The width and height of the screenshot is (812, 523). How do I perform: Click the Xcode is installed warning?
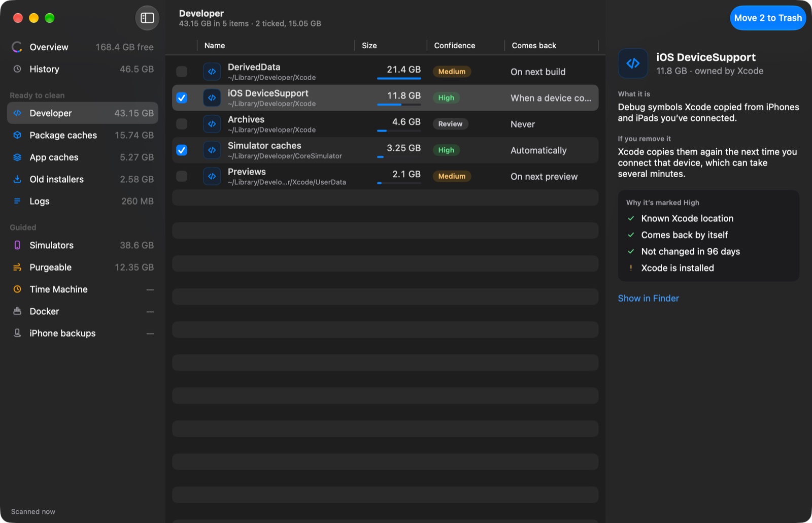[x=671, y=268]
